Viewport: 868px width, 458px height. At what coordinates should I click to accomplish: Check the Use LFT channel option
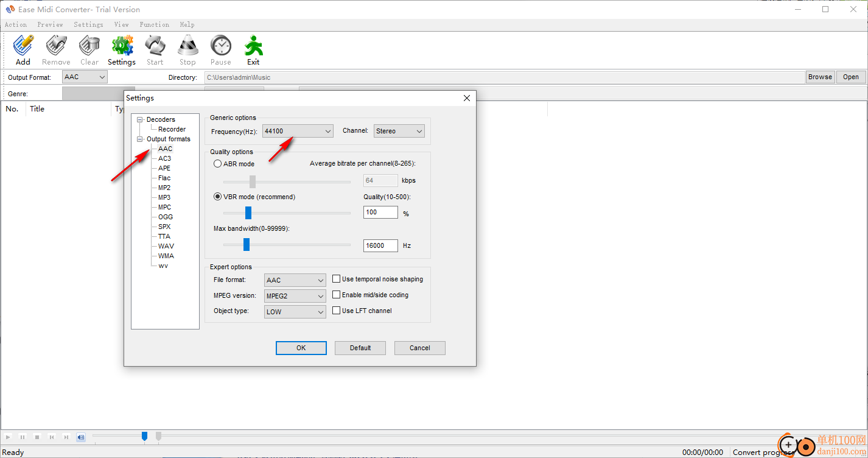[337, 311]
